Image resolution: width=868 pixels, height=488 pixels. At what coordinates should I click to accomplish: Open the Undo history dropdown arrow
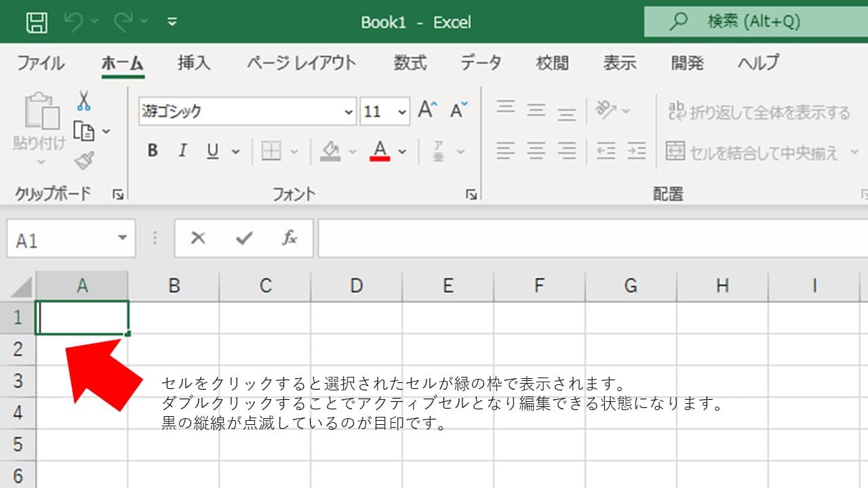click(x=94, y=22)
